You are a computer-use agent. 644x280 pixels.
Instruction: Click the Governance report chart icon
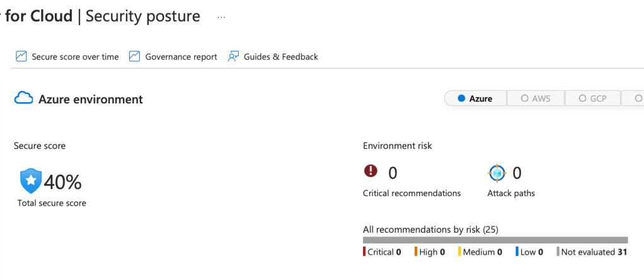point(134,57)
